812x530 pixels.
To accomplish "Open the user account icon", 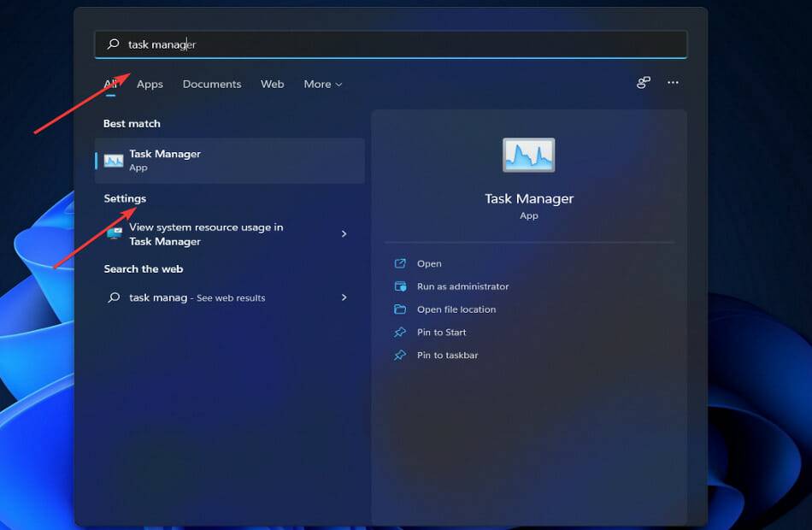I will (x=643, y=82).
